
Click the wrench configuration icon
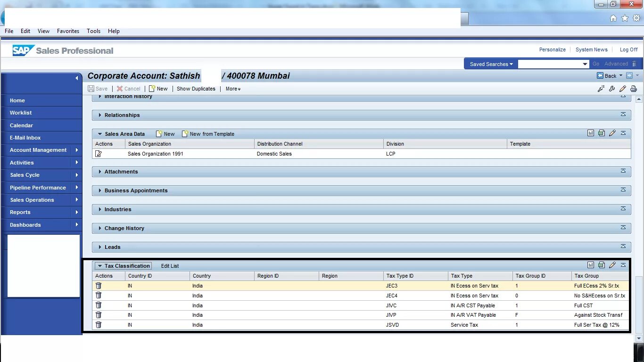coord(612,89)
